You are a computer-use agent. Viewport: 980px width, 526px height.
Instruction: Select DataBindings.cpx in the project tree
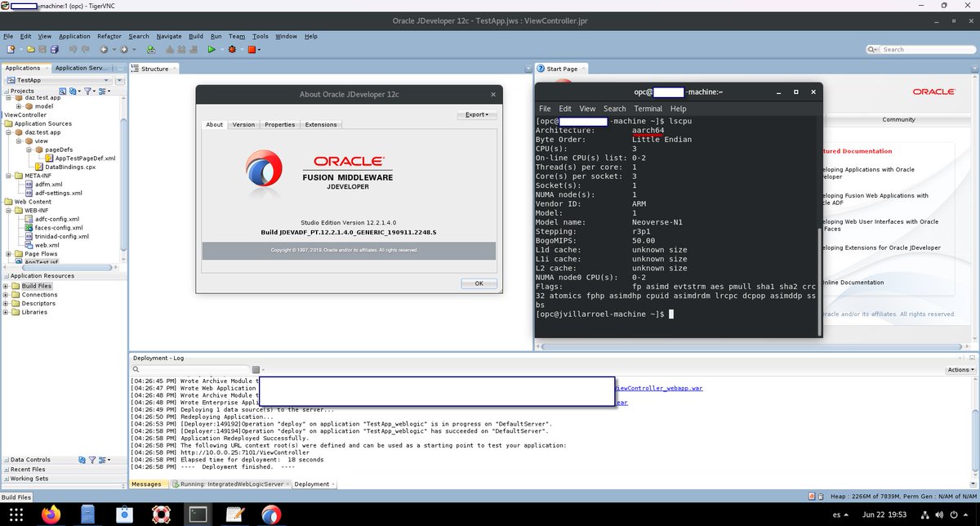tap(65, 167)
